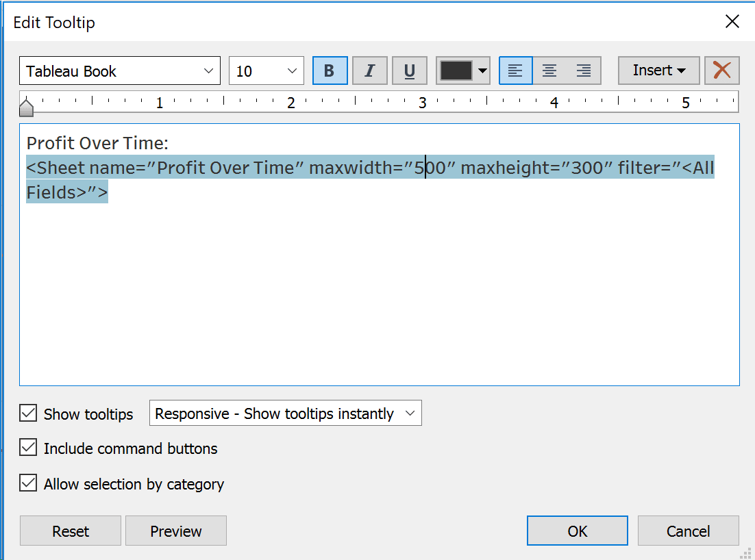
Task: Align text left
Action: pos(516,71)
